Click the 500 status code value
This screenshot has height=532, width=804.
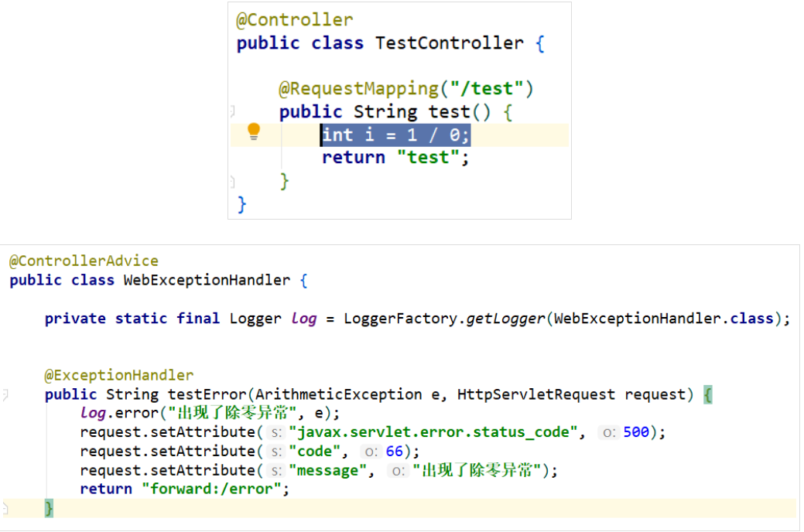[636, 432]
